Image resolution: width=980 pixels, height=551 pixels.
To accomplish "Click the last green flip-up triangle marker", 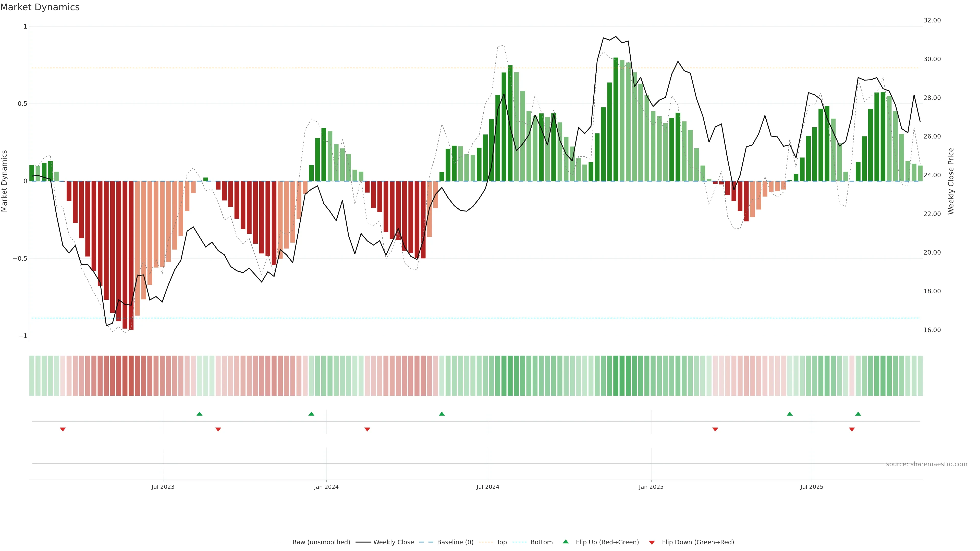I will tap(858, 414).
